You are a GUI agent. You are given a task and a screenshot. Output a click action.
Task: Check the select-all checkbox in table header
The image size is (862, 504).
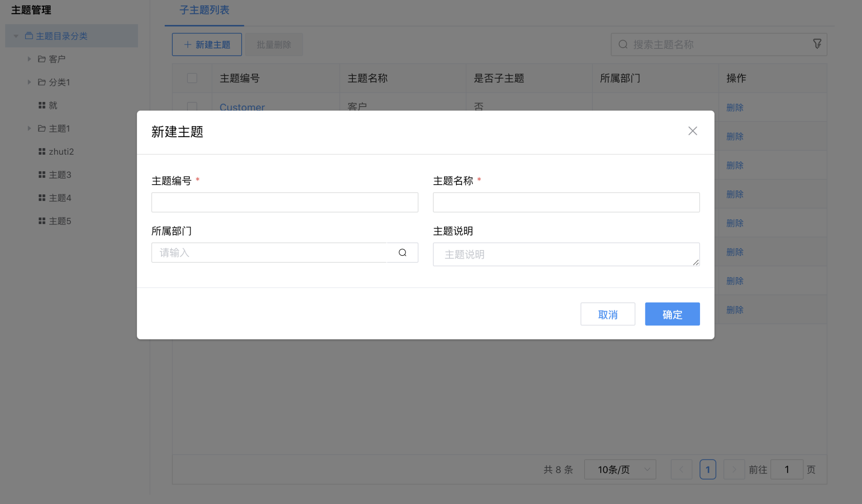(192, 78)
